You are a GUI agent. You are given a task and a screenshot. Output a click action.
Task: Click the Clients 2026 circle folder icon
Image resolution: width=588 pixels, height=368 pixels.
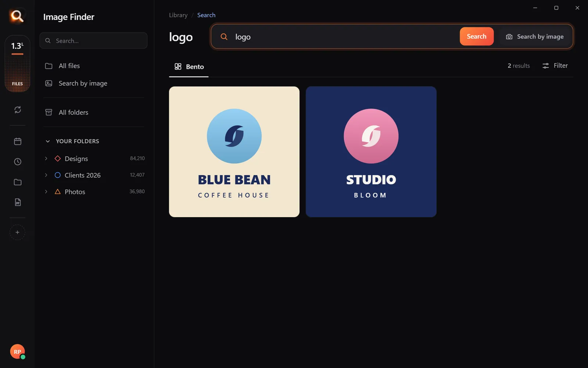click(x=58, y=175)
